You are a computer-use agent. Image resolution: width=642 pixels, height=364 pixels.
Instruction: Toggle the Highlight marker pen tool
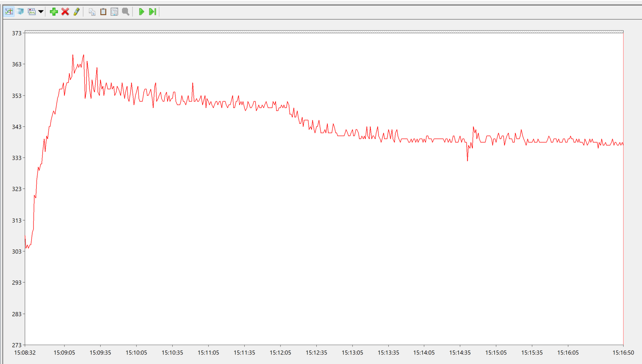[x=77, y=12]
